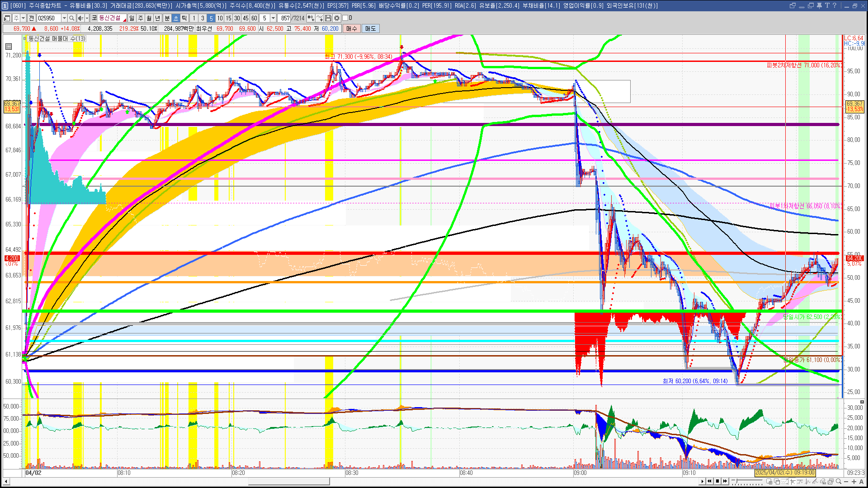This screenshot has width=868, height=488.
Task: Expand the period value 5 dropdown arrow
Action: pyautogui.click(x=273, y=18)
